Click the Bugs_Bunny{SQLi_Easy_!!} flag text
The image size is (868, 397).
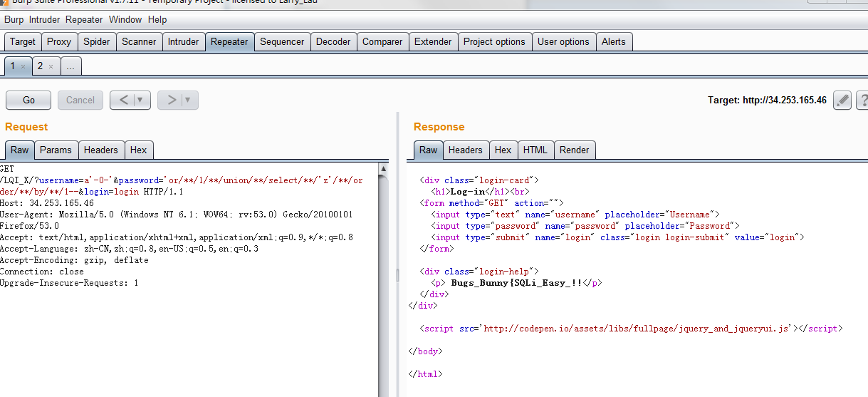pos(517,283)
